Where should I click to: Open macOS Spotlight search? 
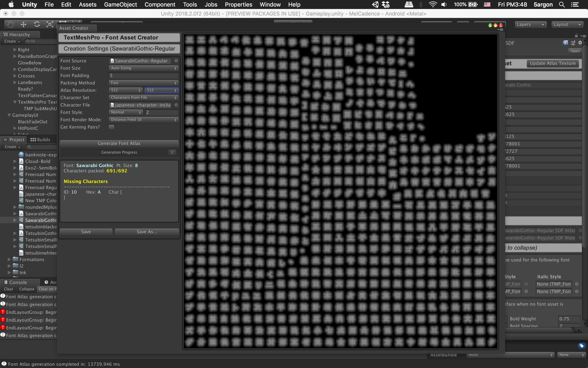[x=562, y=4]
